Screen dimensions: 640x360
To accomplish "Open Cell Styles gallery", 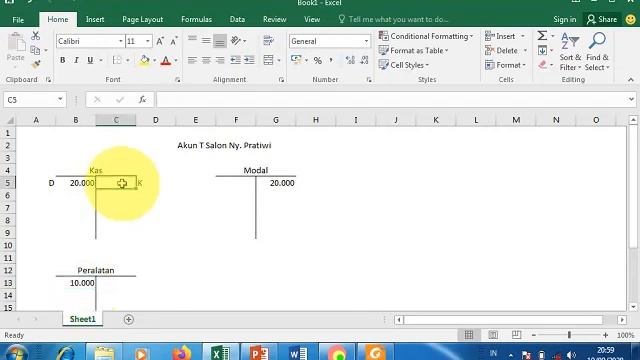I will (404, 65).
